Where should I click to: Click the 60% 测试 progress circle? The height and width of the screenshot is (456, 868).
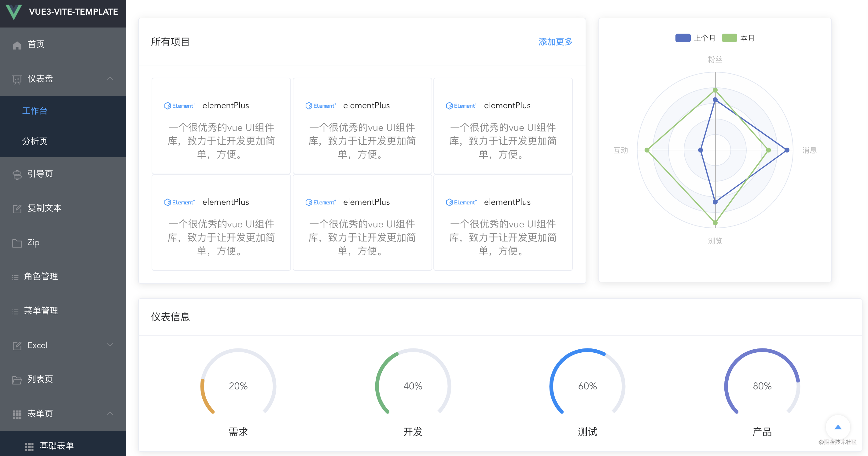tap(587, 386)
